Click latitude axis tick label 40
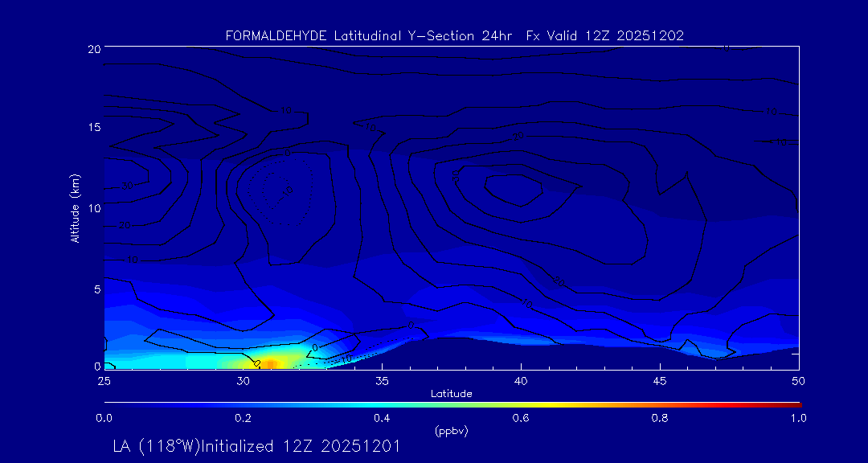 [x=521, y=381]
